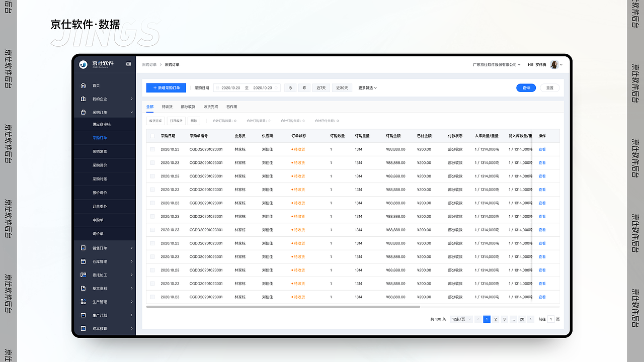Image resolution: width=644 pixels, height=362 pixels.
Task: Switch to the 待收货 tab
Action: click(167, 107)
